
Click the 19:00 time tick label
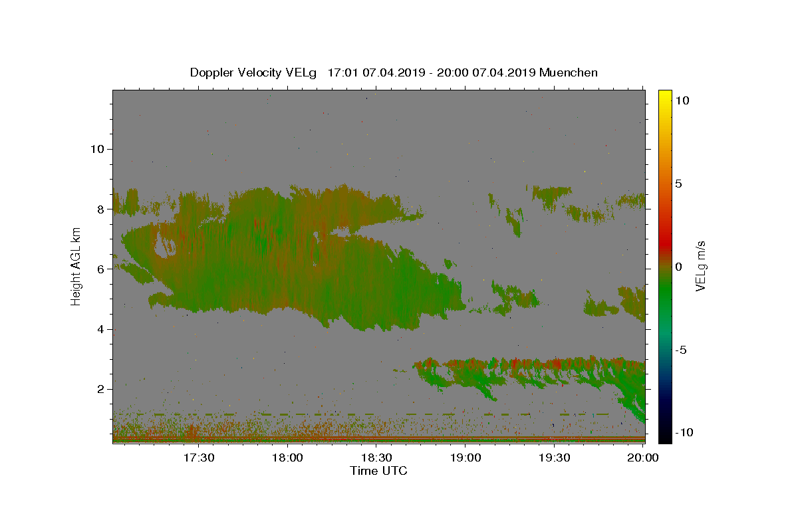[x=465, y=458]
